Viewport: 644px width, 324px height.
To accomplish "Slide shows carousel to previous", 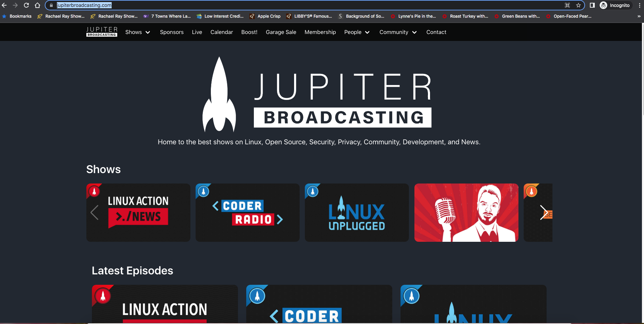I will pos(94,212).
